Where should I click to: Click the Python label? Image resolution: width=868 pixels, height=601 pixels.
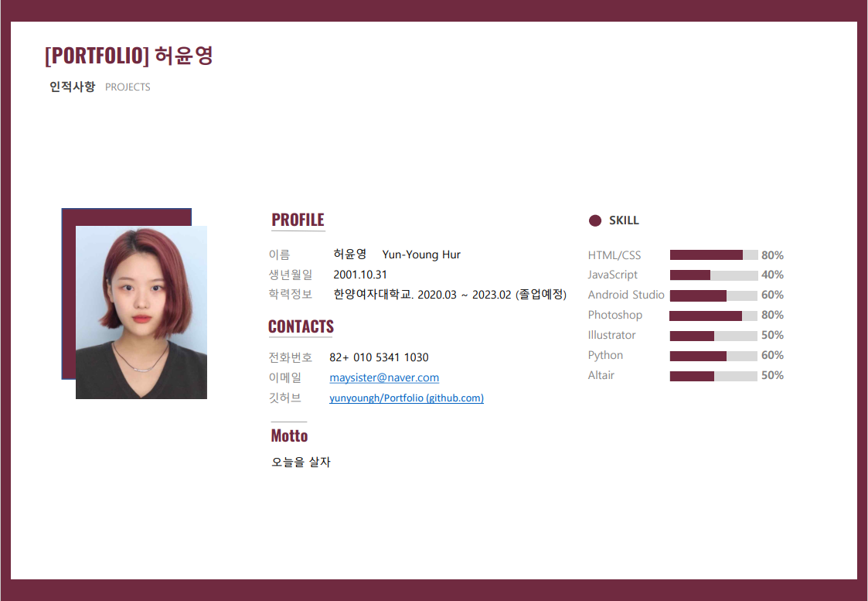(605, 355)
